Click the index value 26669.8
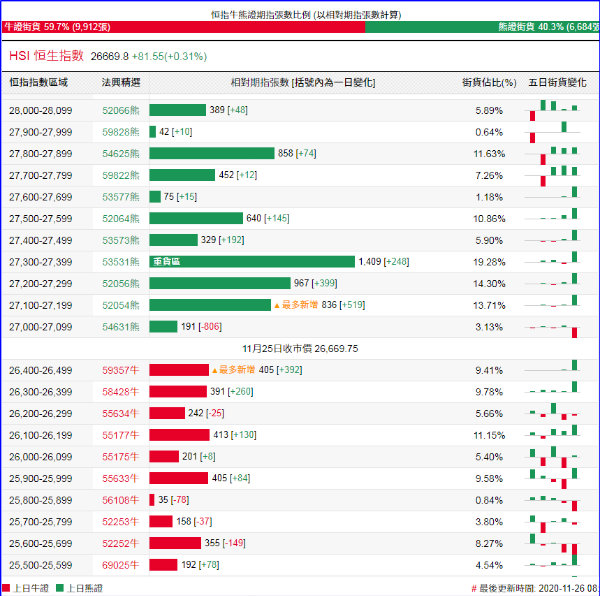 (x=109, y=56)
